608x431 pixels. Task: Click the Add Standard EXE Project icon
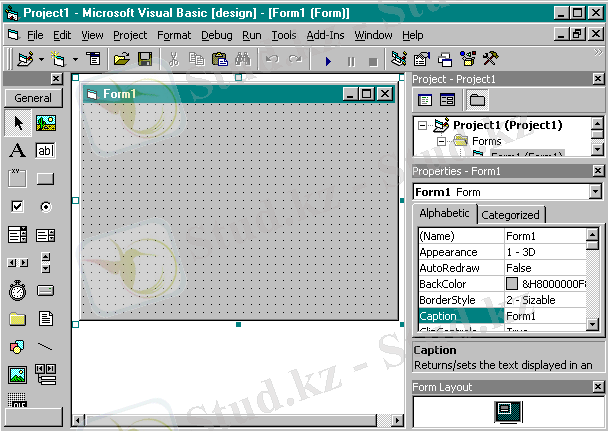pos(26,59)
